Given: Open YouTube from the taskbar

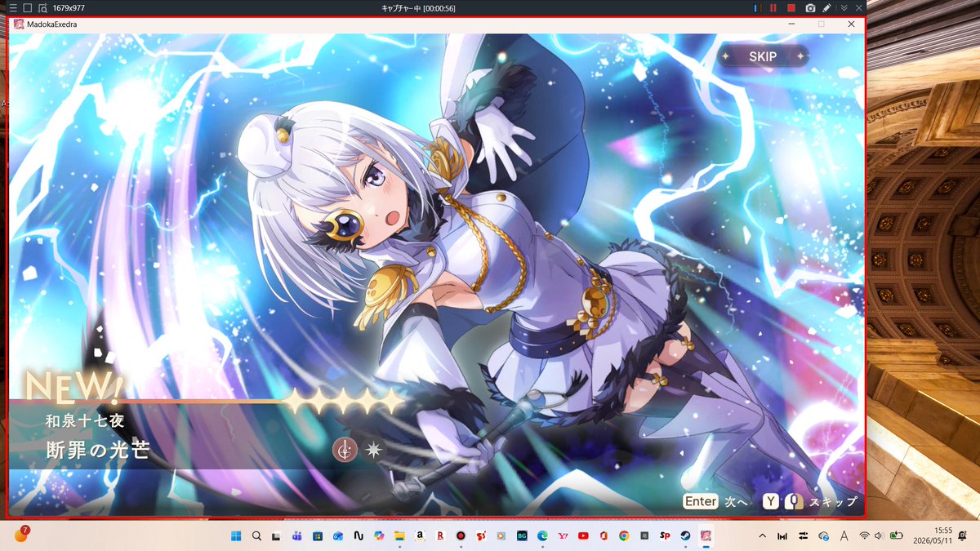Looking at the screenshot, I should tap(583, 536).
